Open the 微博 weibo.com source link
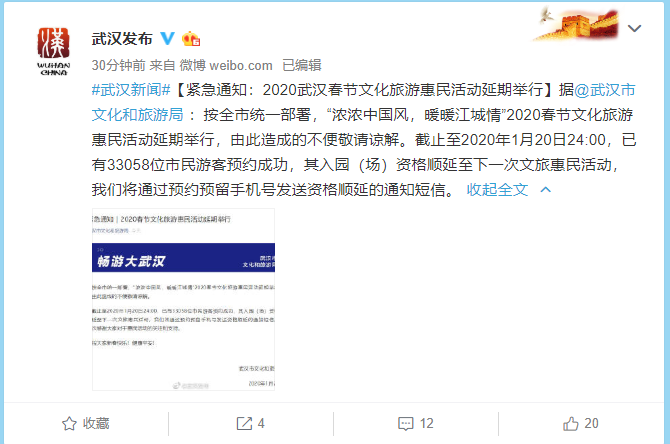Image resolution: width=670 pixels, height=444 pixels. 226,65
